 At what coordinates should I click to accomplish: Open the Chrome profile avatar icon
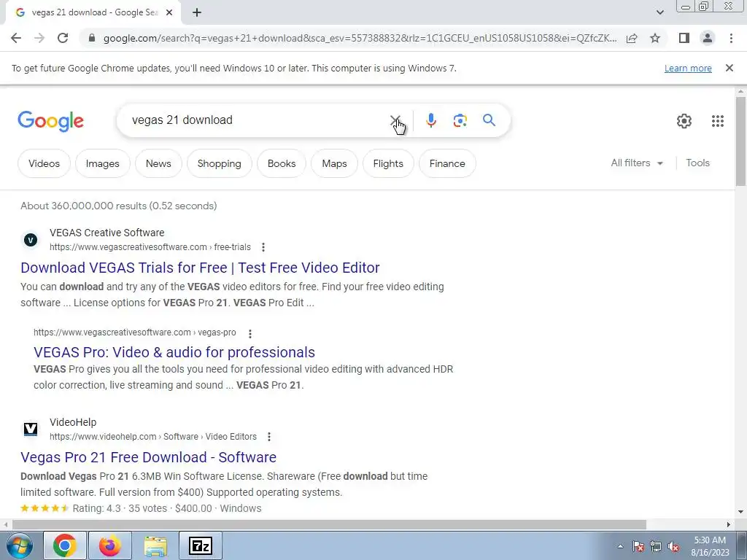coord(708,38)
